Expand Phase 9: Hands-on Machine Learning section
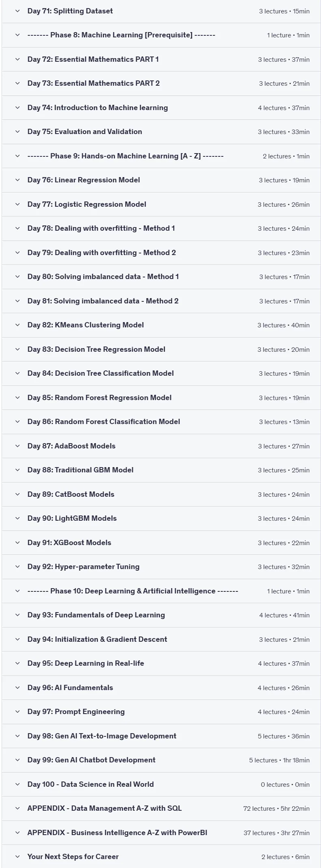Screen dimensions: 321x868 tap(161, 156)
